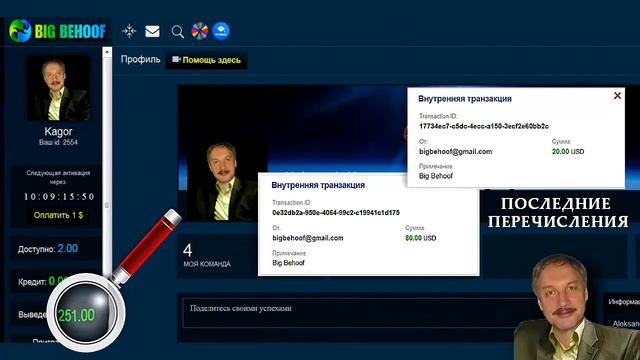Click transaction ID starting with 0e32db2a

point(336,213)
